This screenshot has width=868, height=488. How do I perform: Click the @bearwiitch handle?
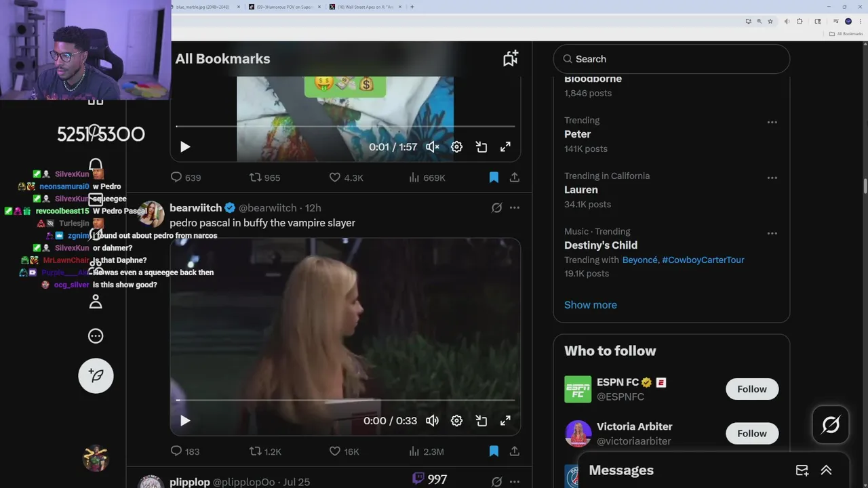coord(267,208)
